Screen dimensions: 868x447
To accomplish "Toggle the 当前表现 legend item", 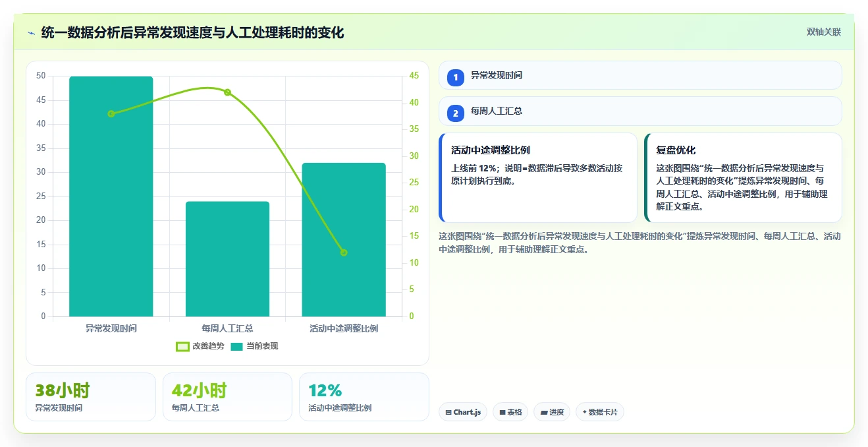I will (x=255, y=346).
